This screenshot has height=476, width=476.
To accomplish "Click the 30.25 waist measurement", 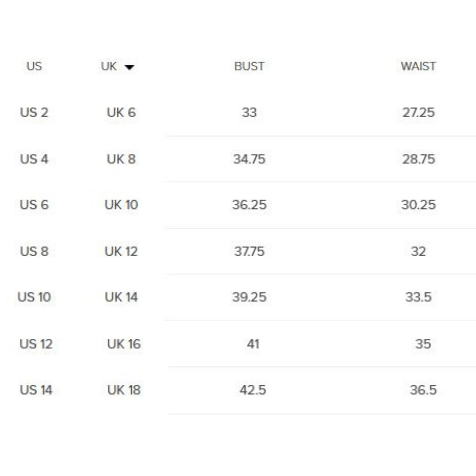I will pos(418,205).
